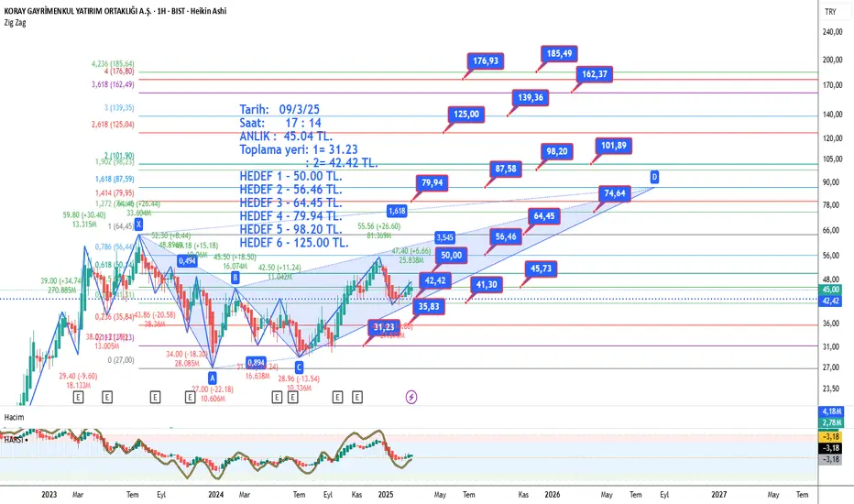Image resolution: width=854 pixels, height=504 pixels.
Task: Click the 'HEDEF 6 - 125.00 TL.' text
Action: point(294,243)
